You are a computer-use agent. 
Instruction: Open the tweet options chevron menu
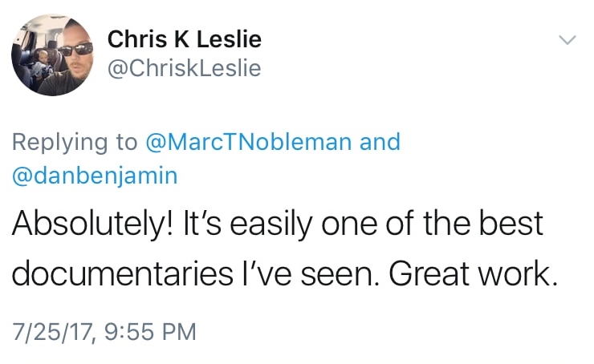click(x=567, y=40)
